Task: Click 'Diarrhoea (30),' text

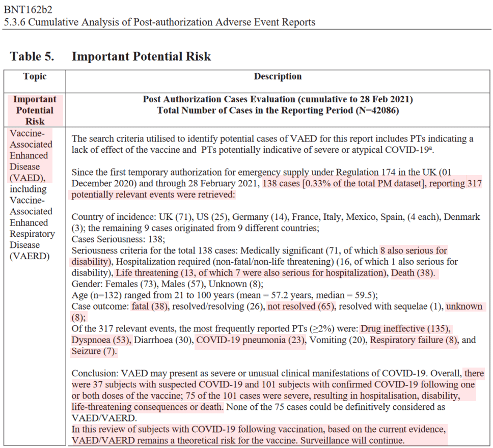Action: point(164,340)
